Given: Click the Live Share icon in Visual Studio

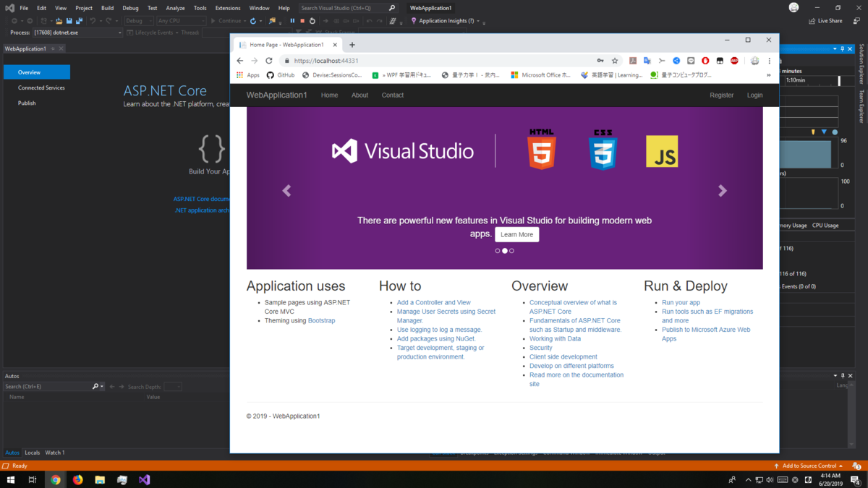Looking at the screenshot, I should point(813,21).
